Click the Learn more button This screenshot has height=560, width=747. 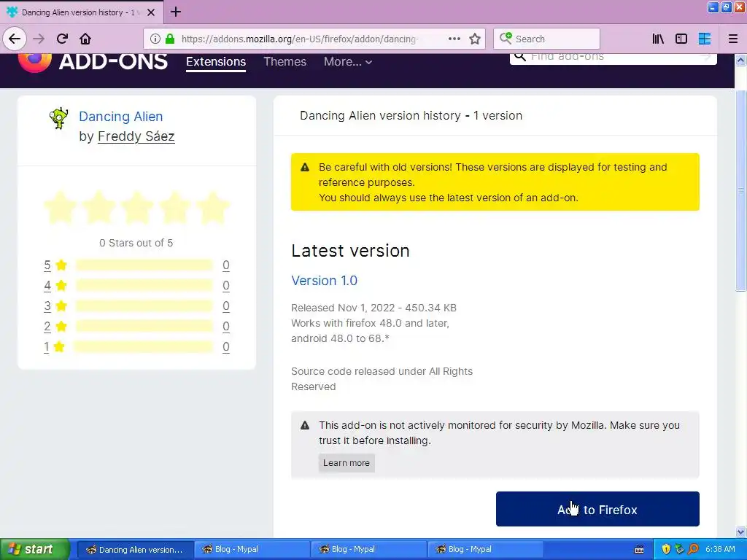point(347,463)
